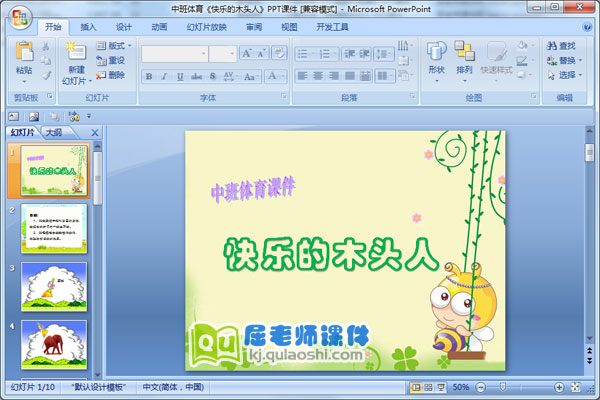This screenshot has height=400, width=600.
Task: Open Quick Styles (快速样式) gallery
Action: click(x=496, y=61)
